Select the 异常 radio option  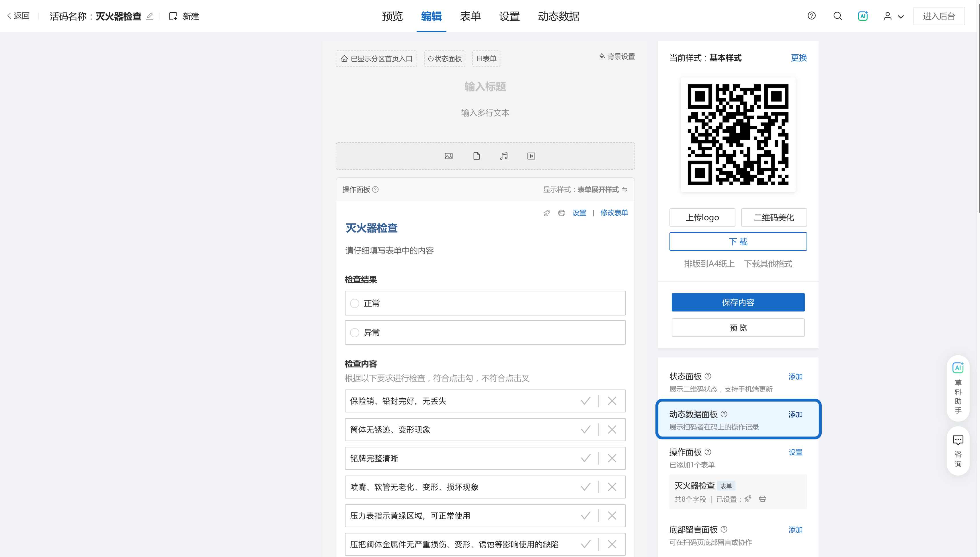tap(355, 332)
